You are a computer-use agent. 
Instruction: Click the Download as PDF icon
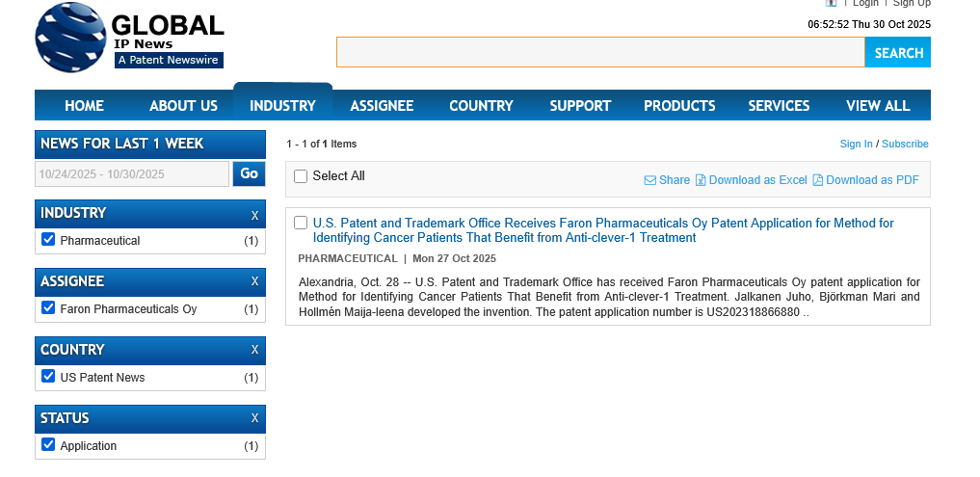point(818,180)
